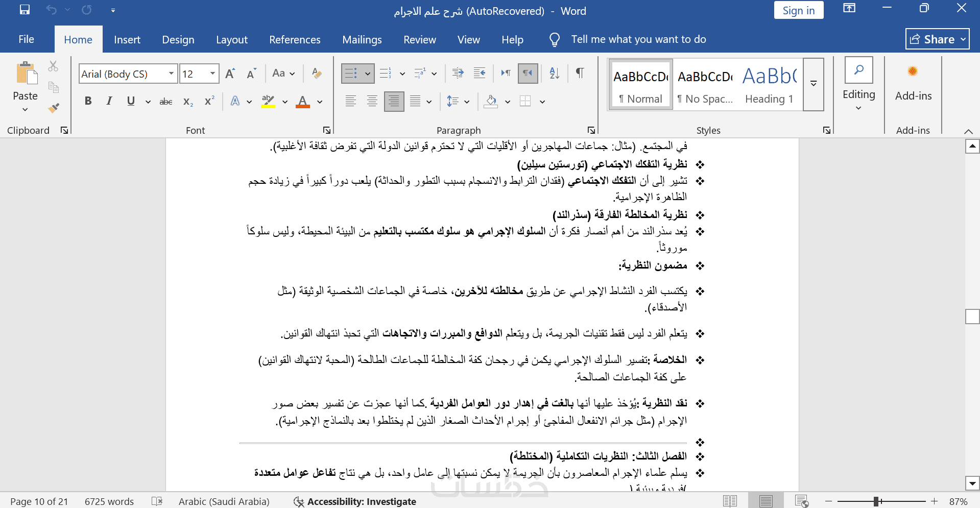Viewport: 980px width, 508px height.
Task: Toggle right-to-left text direction
Action: [528, 73]
